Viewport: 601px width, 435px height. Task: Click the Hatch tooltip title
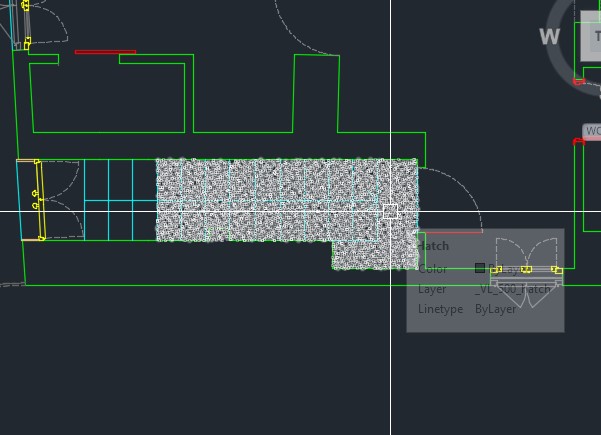pos(433,246)
